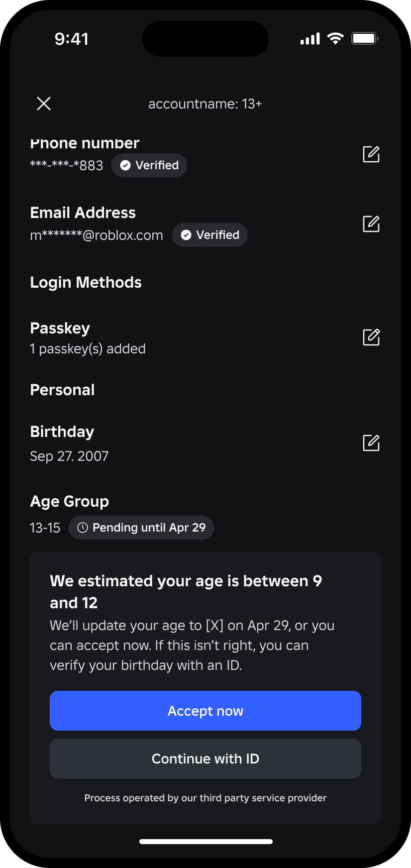The height and width of the screenshot is (868, 411).
Task: Edit the Birthday field
Action: pos(371,443)
